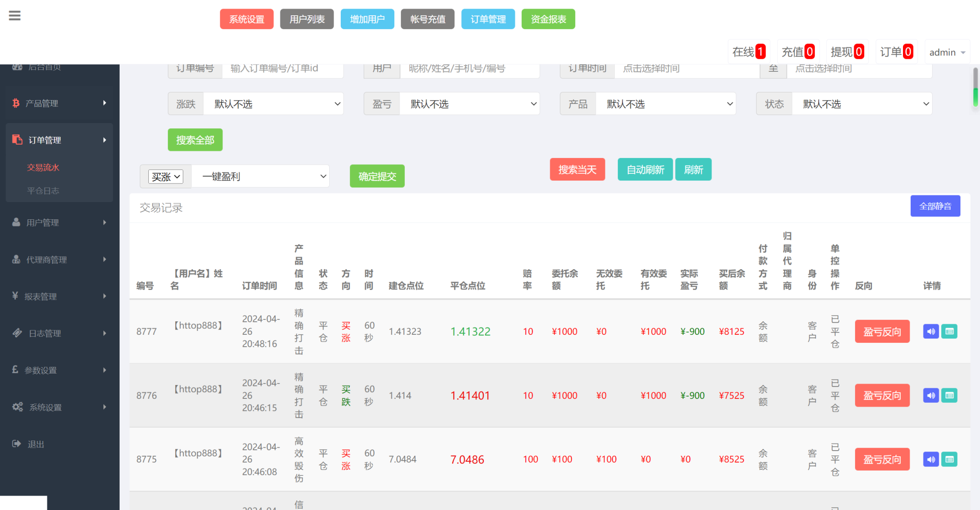Viewport: 980px width, 510px height.
Task: Click the 确定提交 button
Action: [377, 176]
